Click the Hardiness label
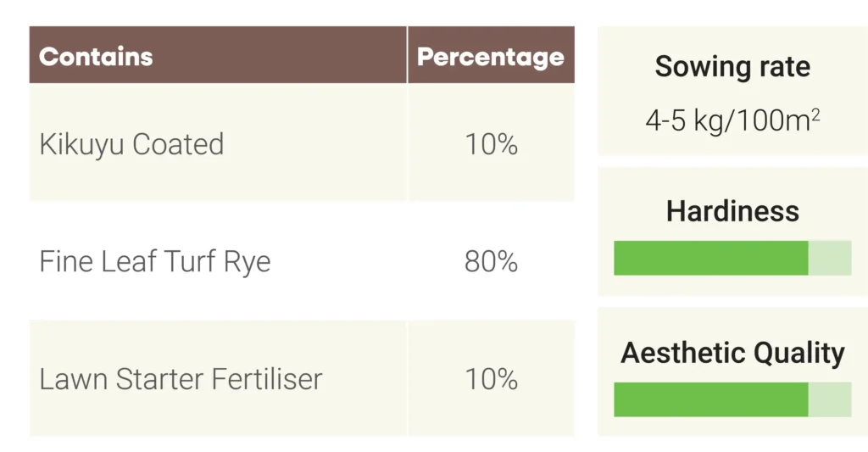The image size is (868, 452). tap(732, 211)
